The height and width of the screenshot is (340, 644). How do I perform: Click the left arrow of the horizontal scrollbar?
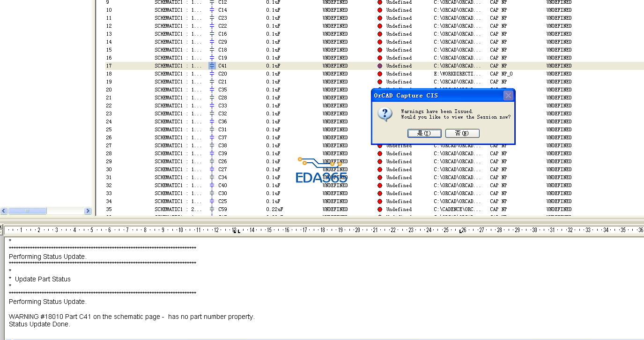click(4, 211)
